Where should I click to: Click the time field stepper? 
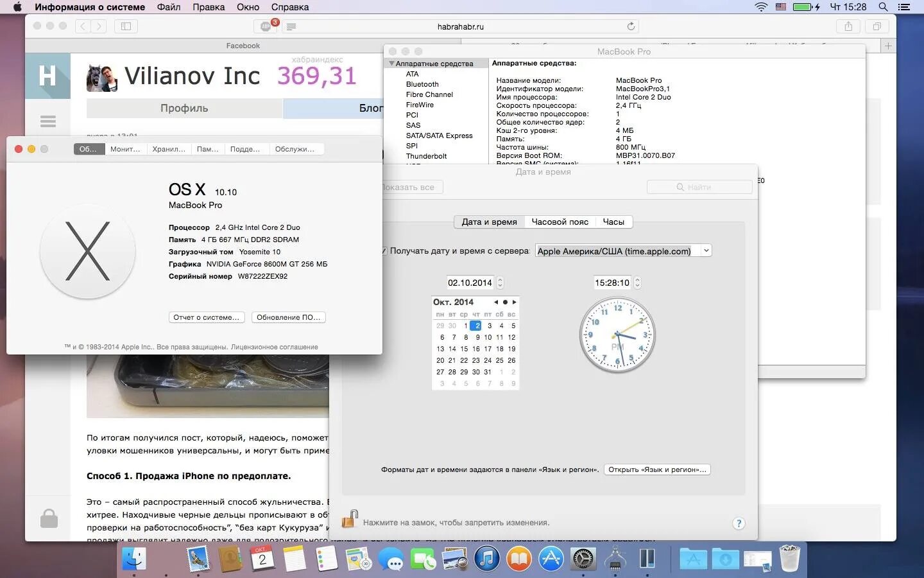[x=637, y=283]
